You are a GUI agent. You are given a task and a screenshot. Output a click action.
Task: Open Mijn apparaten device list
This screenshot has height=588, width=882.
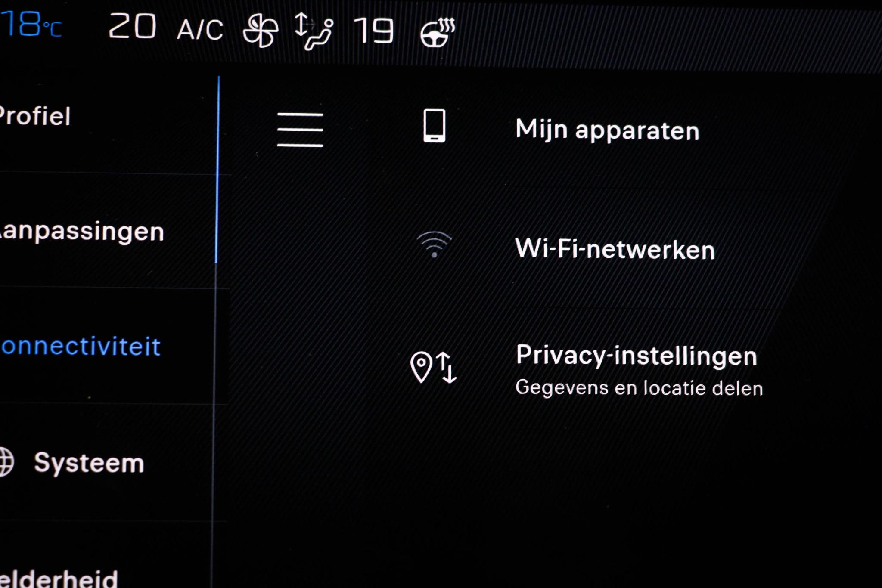pyautogui.click(x=607, y=130)
